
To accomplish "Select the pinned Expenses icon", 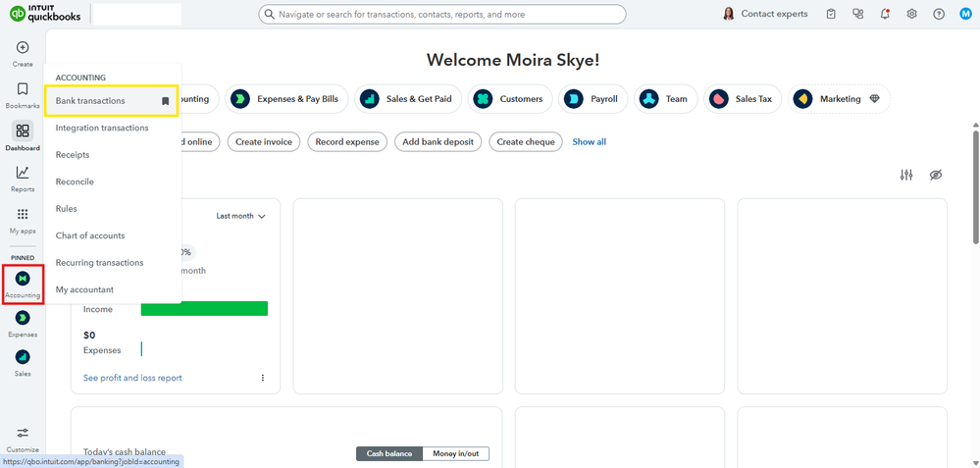I will click(23, 318).
